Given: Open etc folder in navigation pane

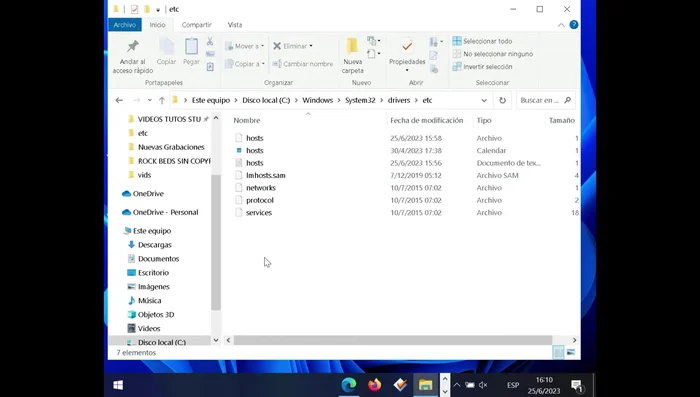Looking at the screenshot, I should [x=142, y=133].
